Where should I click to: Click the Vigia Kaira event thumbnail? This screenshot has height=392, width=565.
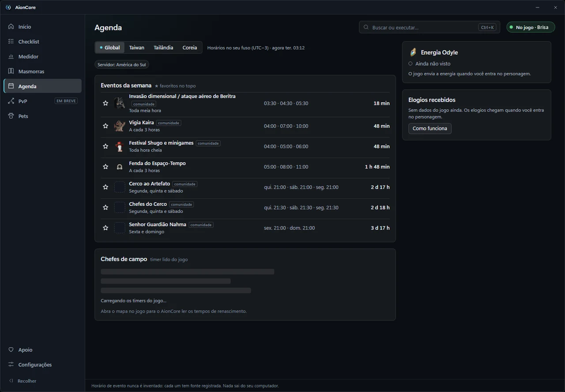(x=120, y=126)
